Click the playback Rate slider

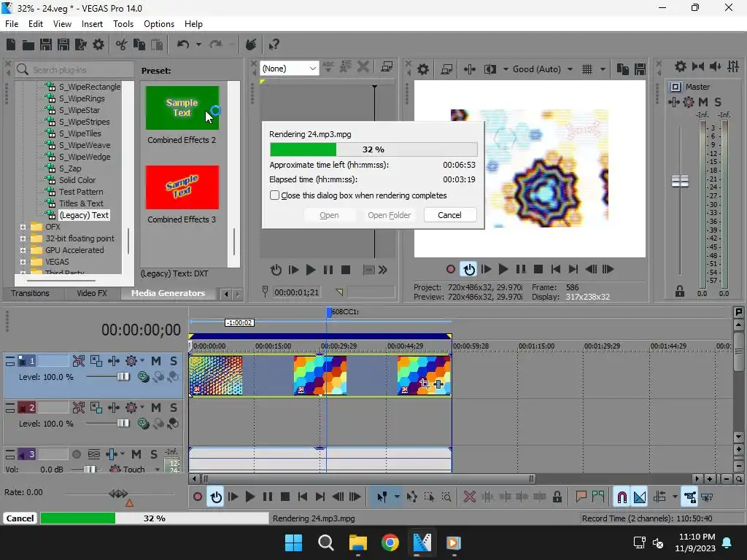pos(118,494)
